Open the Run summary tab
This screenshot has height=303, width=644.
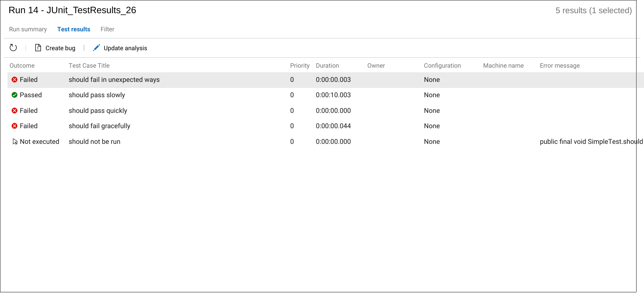[x=28, y=29]
